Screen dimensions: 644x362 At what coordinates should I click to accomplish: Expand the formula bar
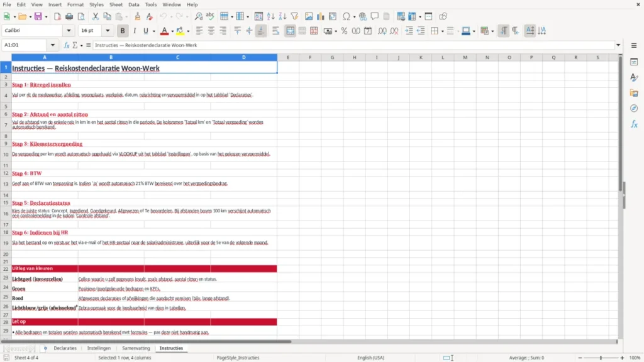tap(618, 45)
